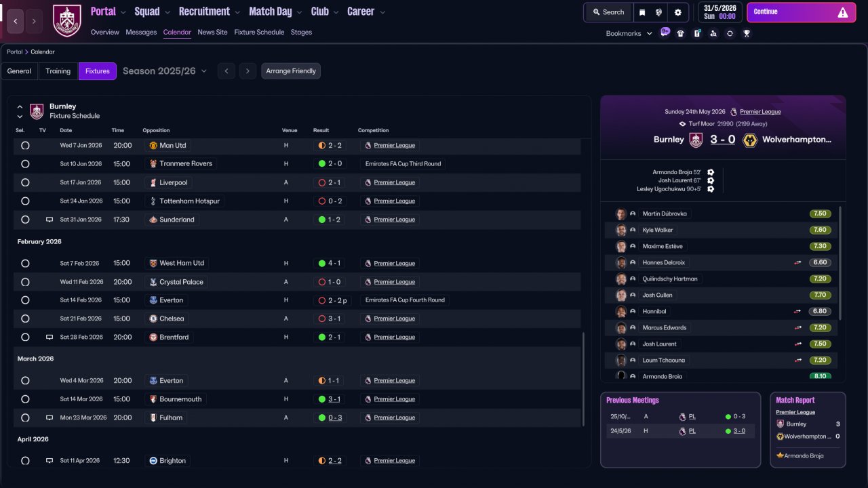Click the Man Utd club badge
This screenshot has height=488, width=868.
(153, 145)
